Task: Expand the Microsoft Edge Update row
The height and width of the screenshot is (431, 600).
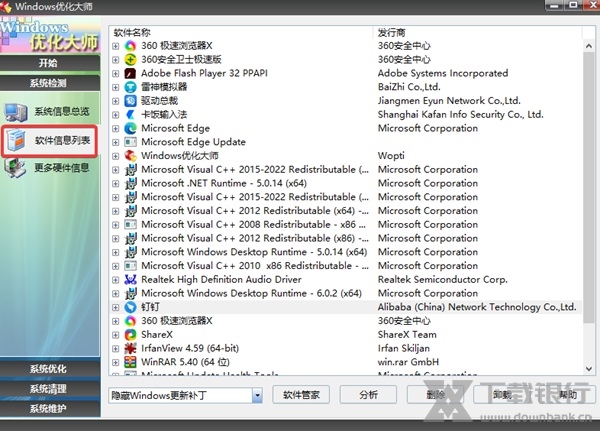Action: [x=116, y=142]
